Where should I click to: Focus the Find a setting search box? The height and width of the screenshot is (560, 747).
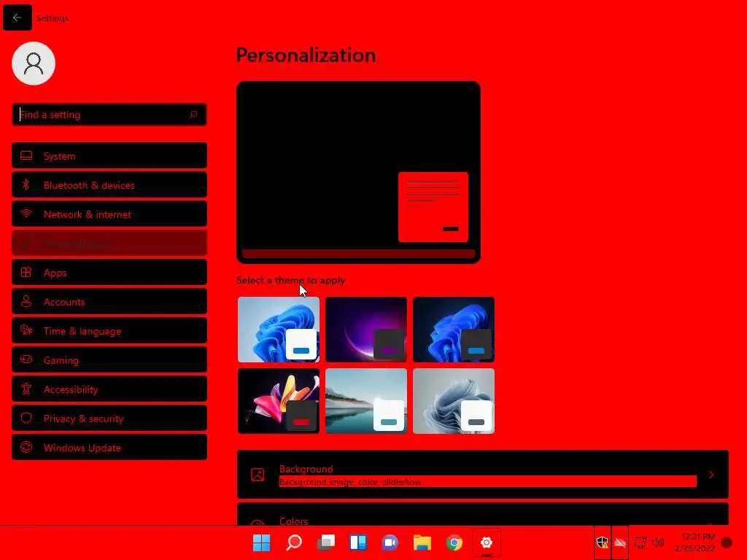[109, 114]
